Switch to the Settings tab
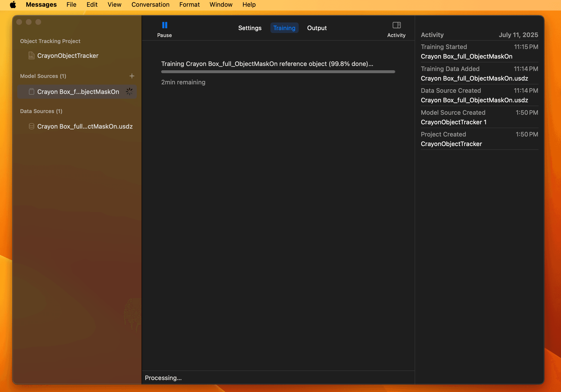The height and width of the screenshot is (392, 561). [x=249, y=28]
